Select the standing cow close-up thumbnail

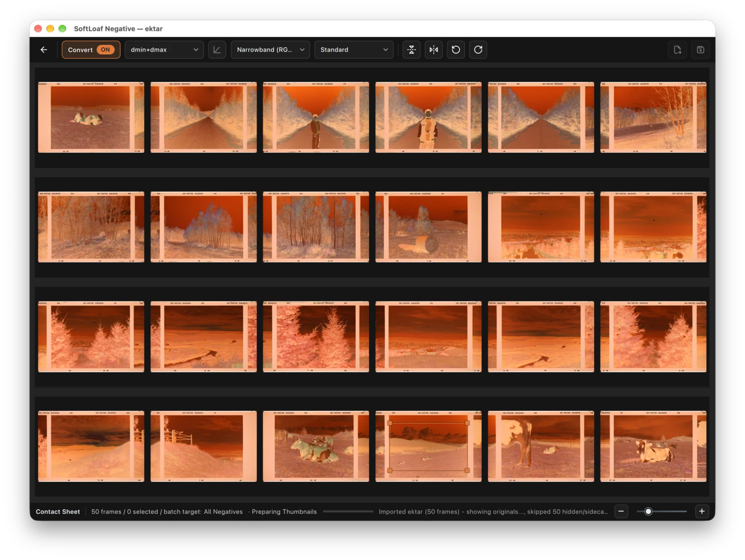point(541,446)
